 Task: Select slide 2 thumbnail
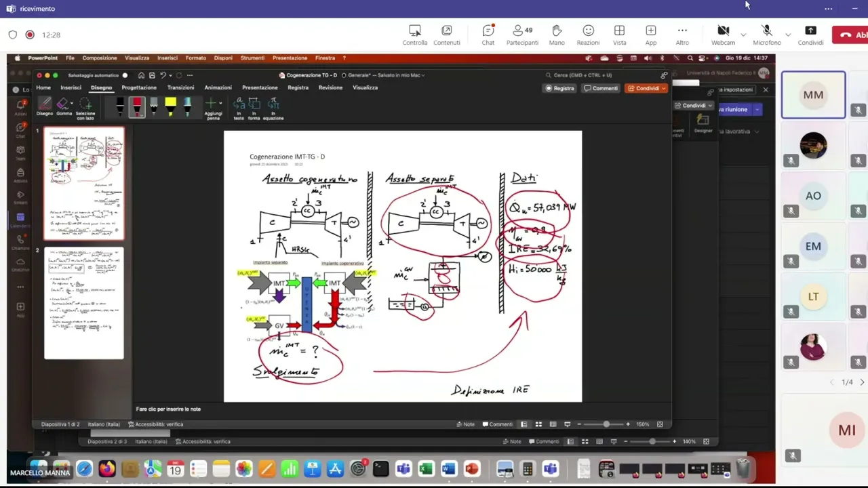click(x=84, y=303)
